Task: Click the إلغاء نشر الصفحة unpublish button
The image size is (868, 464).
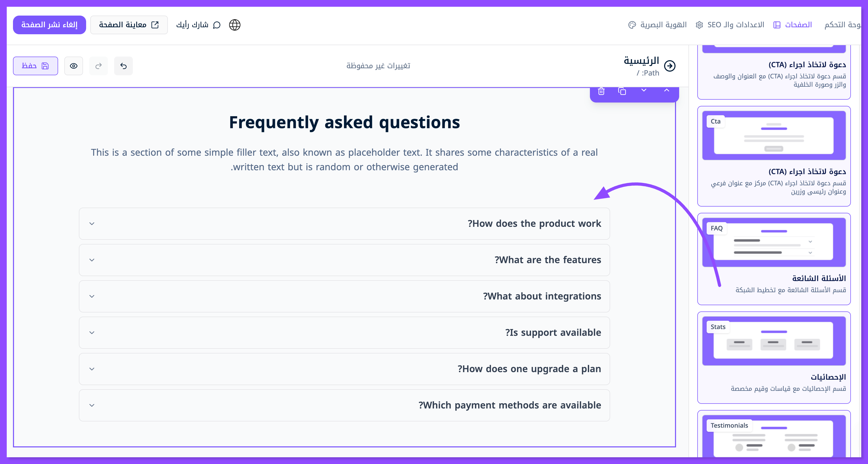Action: 49,25
